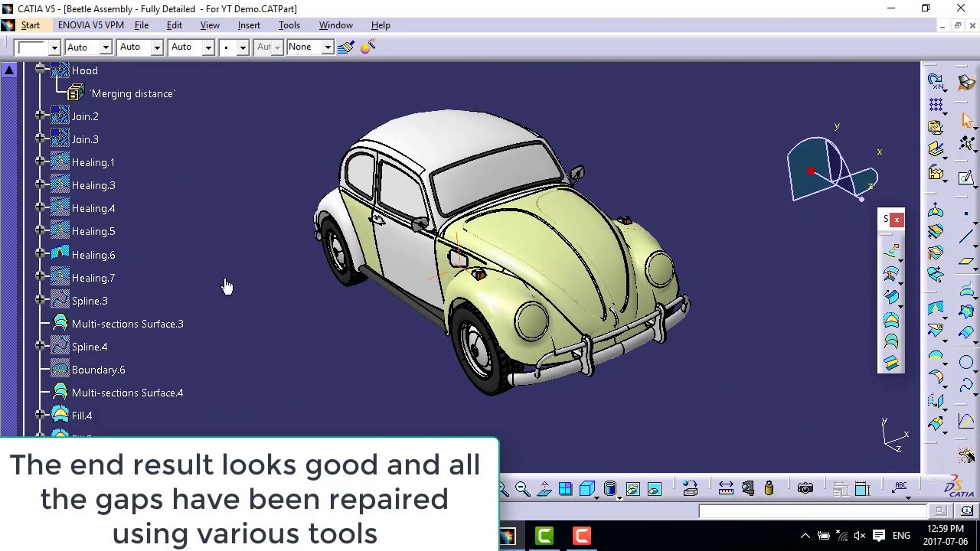Open the Start menu of CATIA

pos(31,25)
